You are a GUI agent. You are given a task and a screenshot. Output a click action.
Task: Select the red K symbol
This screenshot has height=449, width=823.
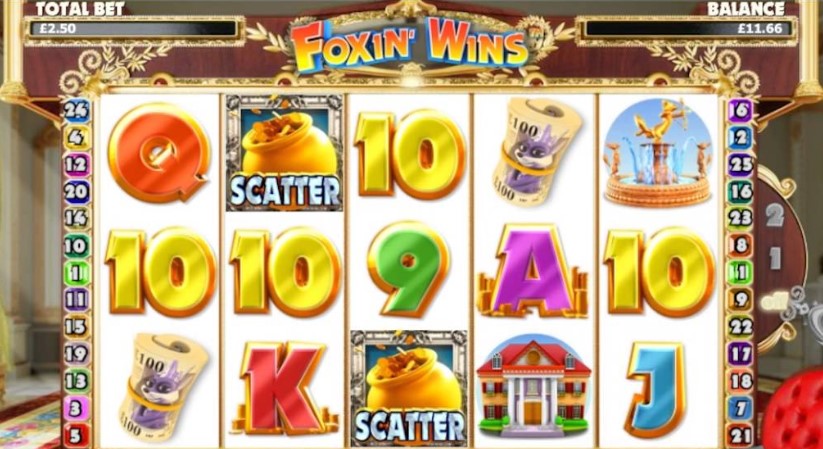(282, 386)
